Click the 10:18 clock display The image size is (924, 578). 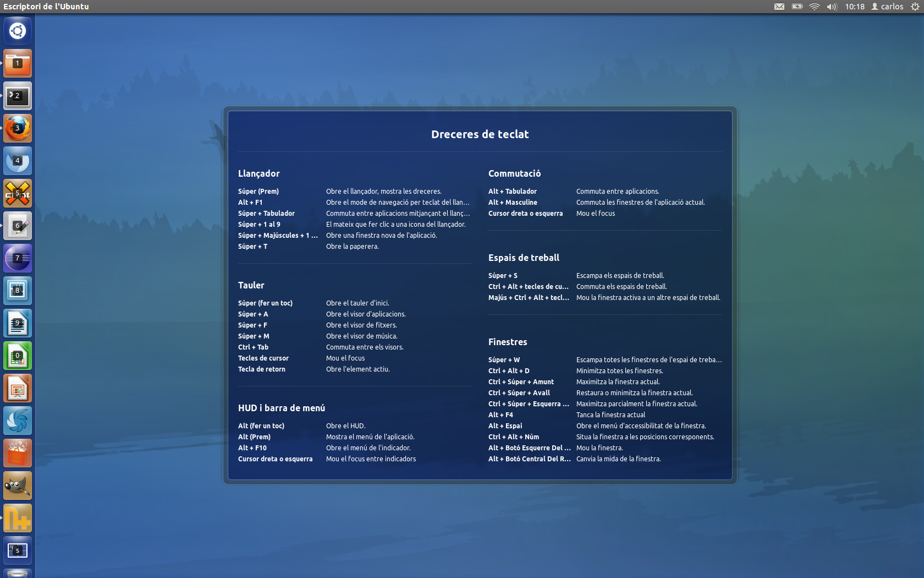point(854,7)
